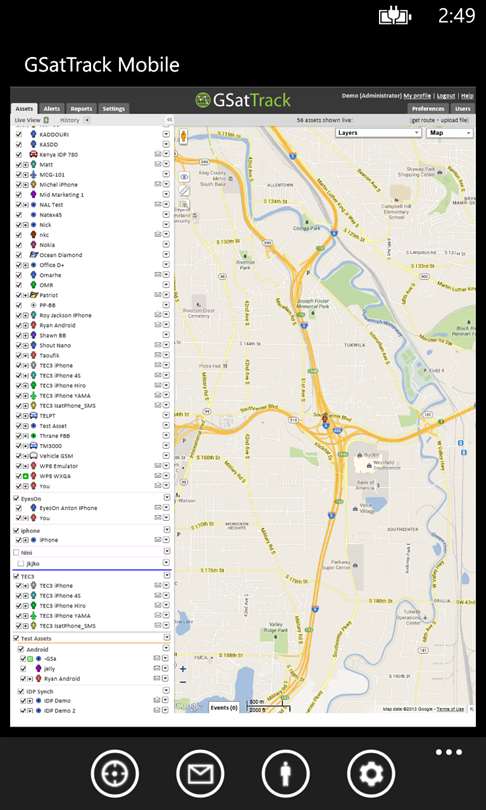Click the Patriot asset icon
486x810 pixels.
[34, 295]
